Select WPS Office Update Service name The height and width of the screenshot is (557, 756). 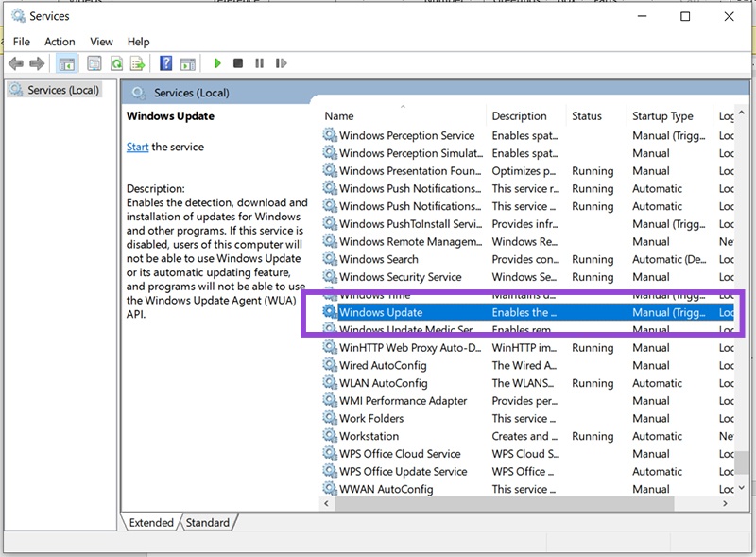pos(404,471)
